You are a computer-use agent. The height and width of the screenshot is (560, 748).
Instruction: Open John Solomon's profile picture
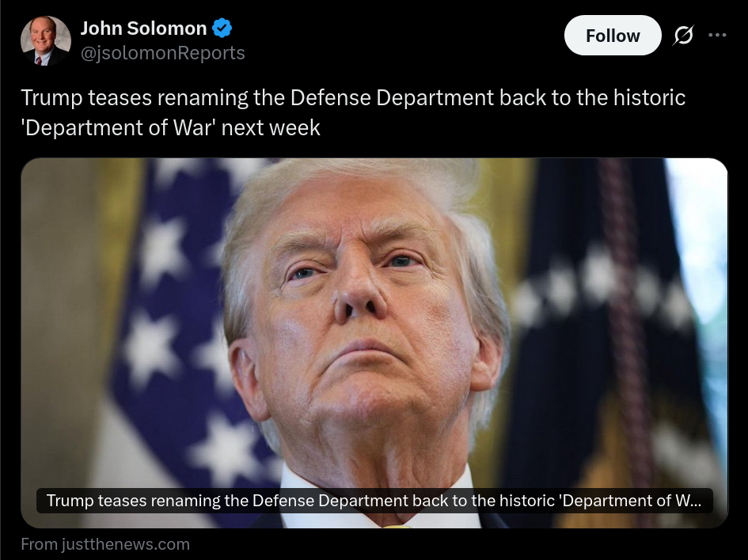pyautogui.click(x=46, y=40)
